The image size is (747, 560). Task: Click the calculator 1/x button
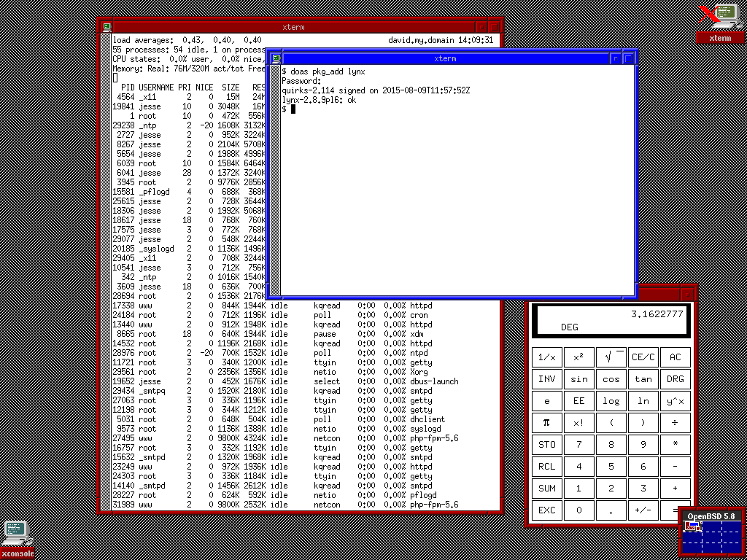click(x=547, y=357)
